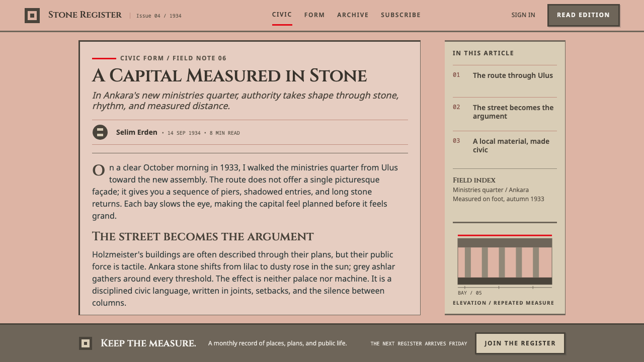
Task: Click 'Ministries quarter / Ankara' text
Action: (x=491, y=190)
